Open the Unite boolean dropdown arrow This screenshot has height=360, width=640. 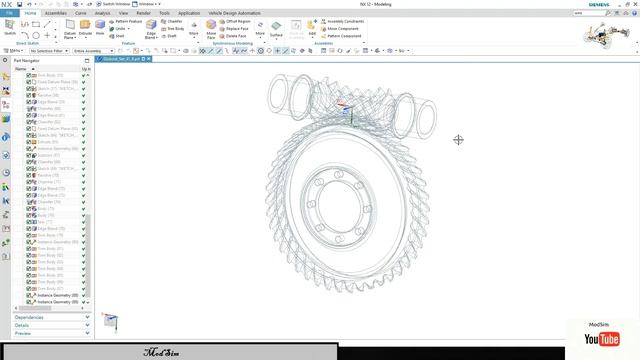click(129, 29)
